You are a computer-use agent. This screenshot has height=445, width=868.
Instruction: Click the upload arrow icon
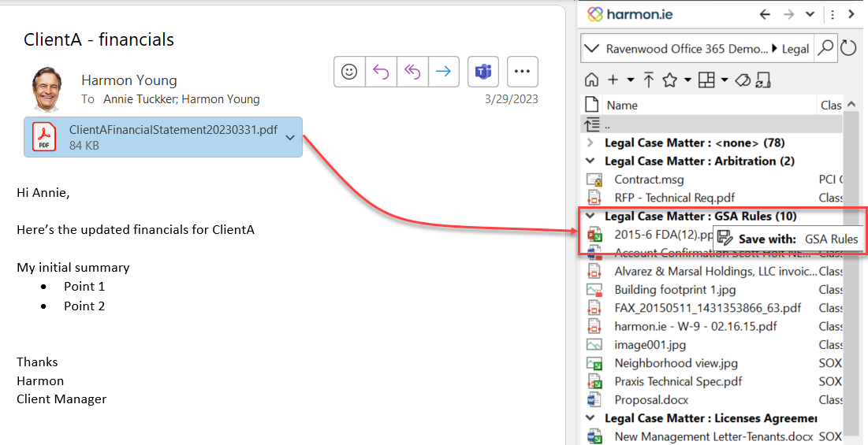tap(649, 80)
